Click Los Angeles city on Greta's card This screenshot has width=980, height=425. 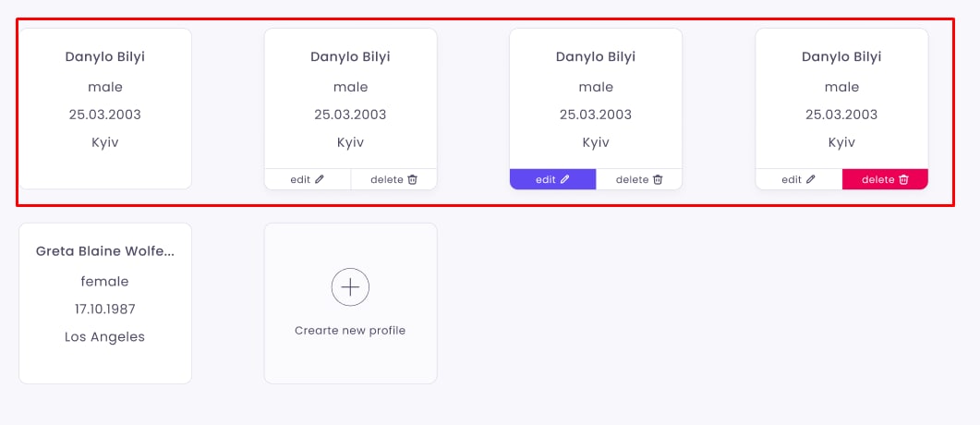[x=105, y=337]
